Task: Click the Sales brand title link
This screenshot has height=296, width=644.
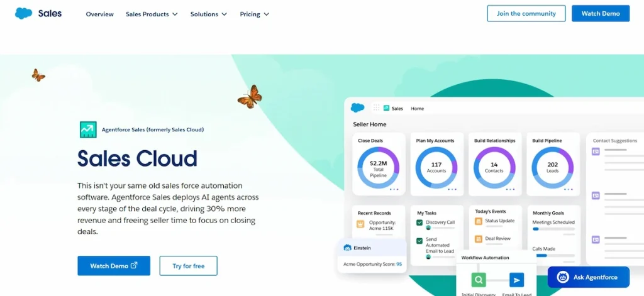Action: [x=50, y=13]
